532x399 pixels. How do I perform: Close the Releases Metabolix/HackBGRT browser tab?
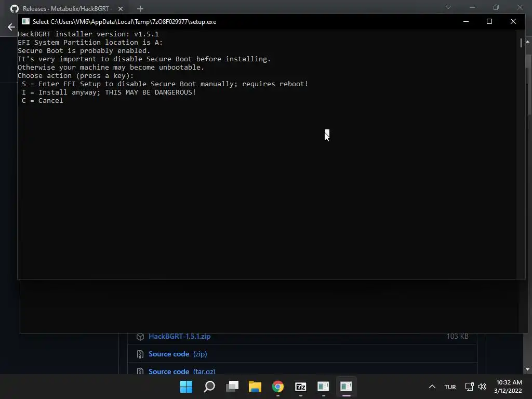click(x=121, y=9)
